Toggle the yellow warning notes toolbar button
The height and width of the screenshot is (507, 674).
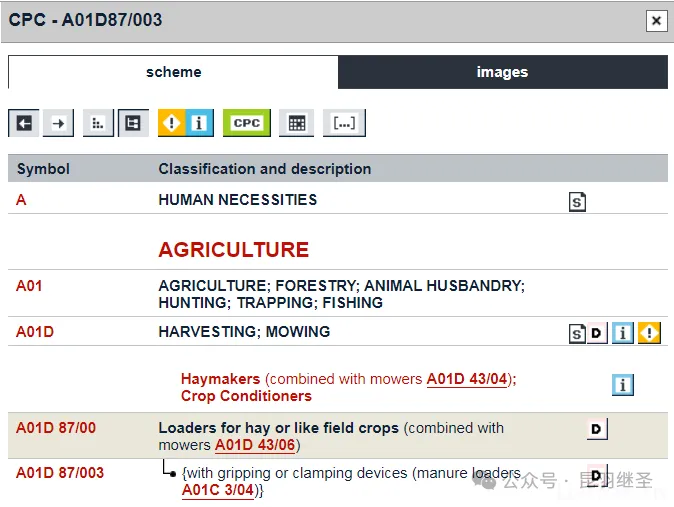click(x=172, y=123)
